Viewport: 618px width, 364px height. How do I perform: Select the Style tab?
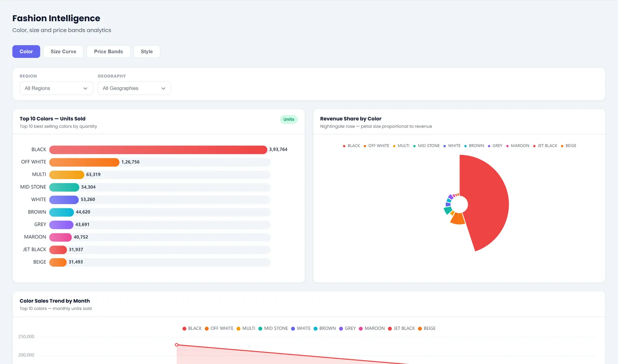(x=147, y=51)
